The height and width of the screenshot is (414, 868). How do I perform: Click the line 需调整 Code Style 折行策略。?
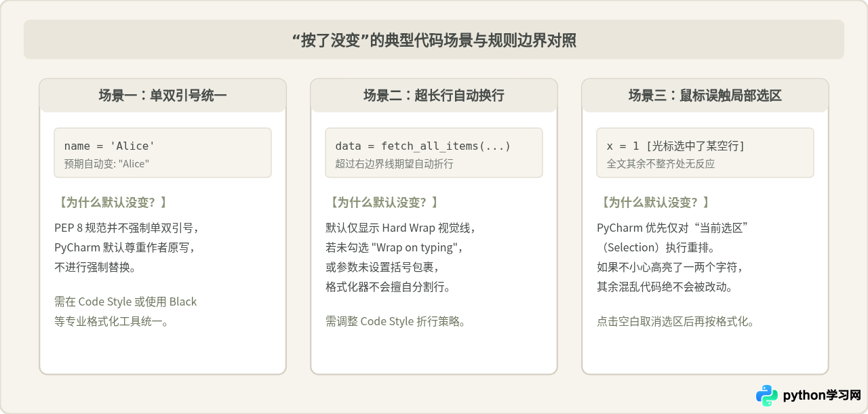[396, 321]
